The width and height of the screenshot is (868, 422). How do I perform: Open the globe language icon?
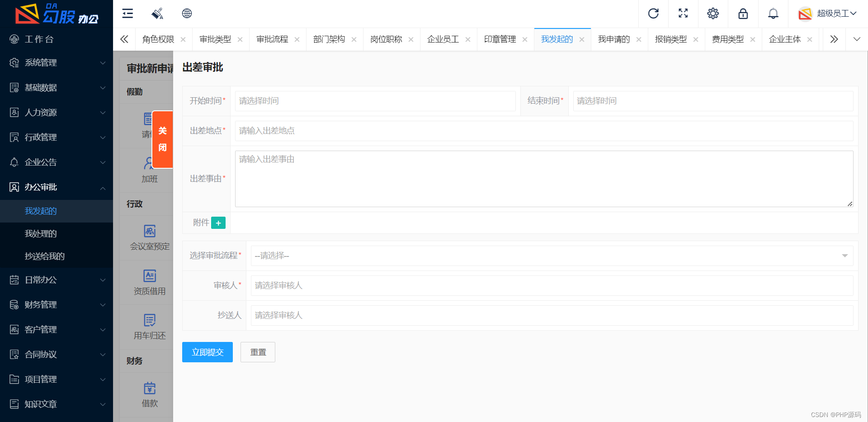[x=187, y=14]
